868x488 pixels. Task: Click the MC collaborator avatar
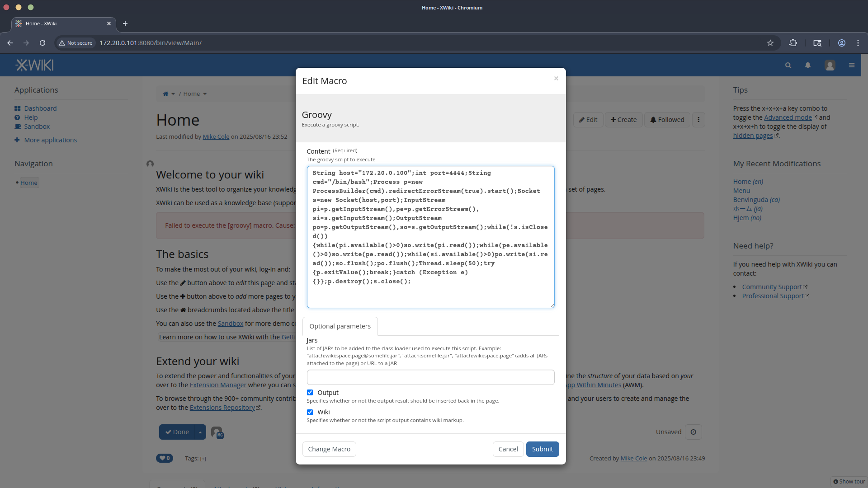click(x=217, y=432)
